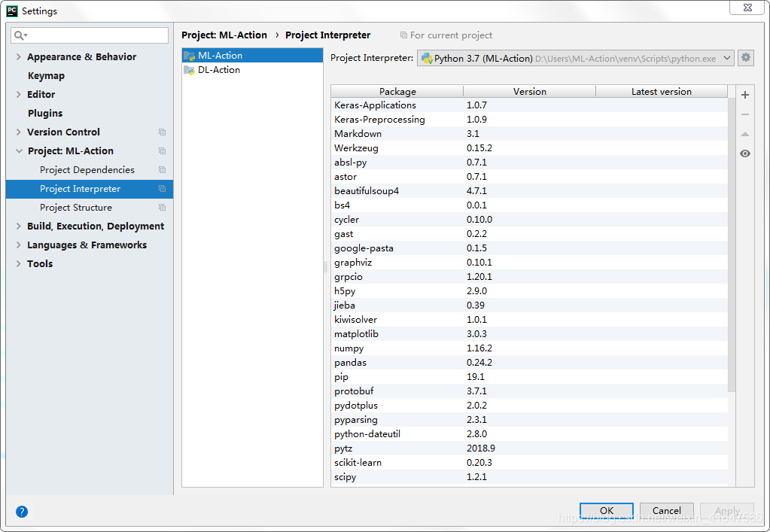Open the help question mark icon
The height and width of the screenshot is (532, 770).
tap(22, 512)
